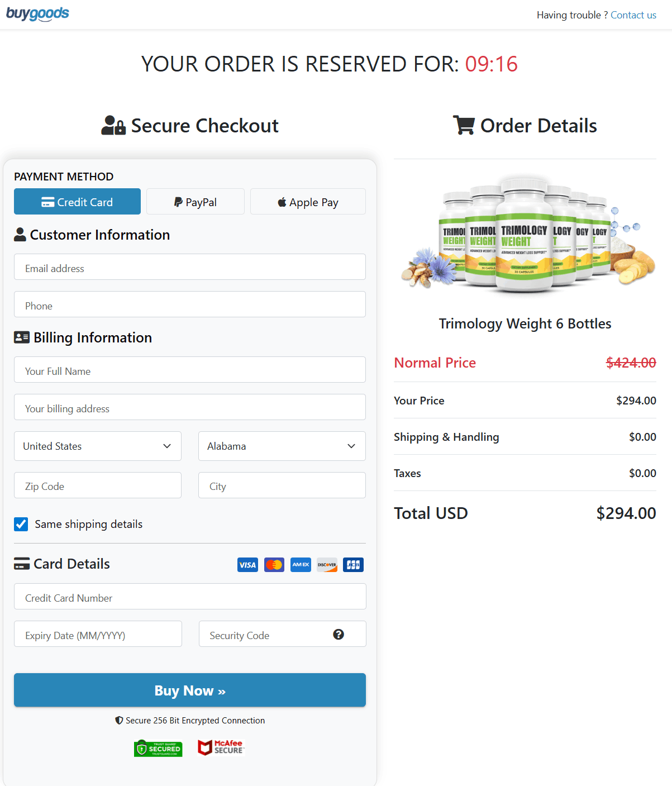This screenshot has width=672, height=786.
Task: Open the Contact us link
Action: click(x=633, y=15)
